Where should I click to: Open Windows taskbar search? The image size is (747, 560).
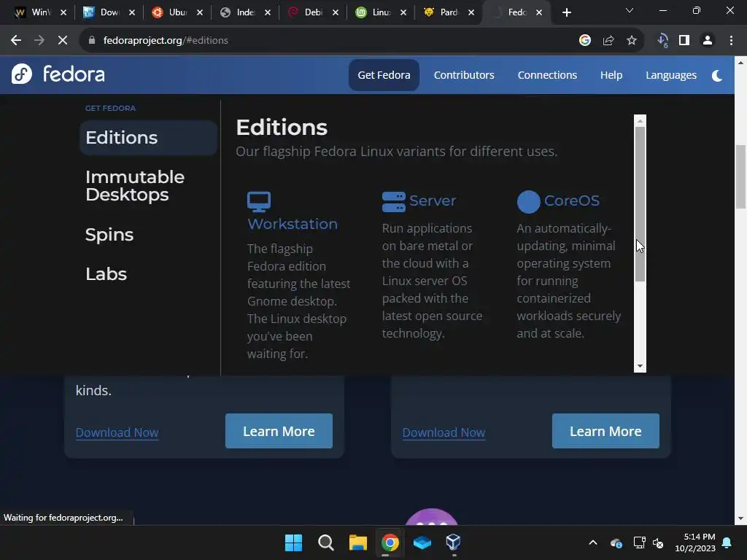326,542
